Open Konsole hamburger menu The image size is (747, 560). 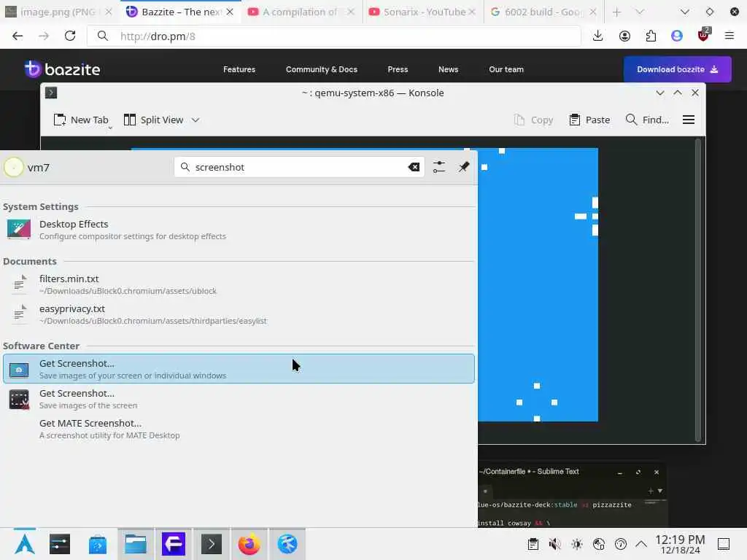[689, 120]
